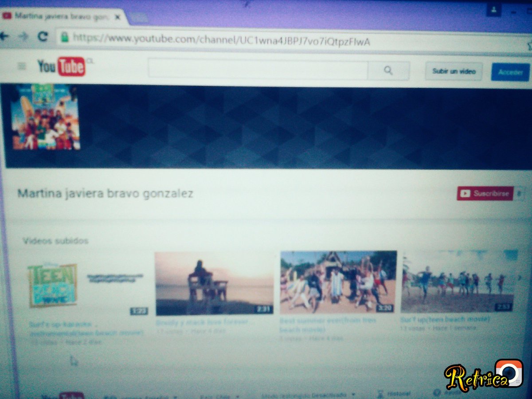Click the magnifier search button
The width and height of the screenshot is (532, 399).
388,70
